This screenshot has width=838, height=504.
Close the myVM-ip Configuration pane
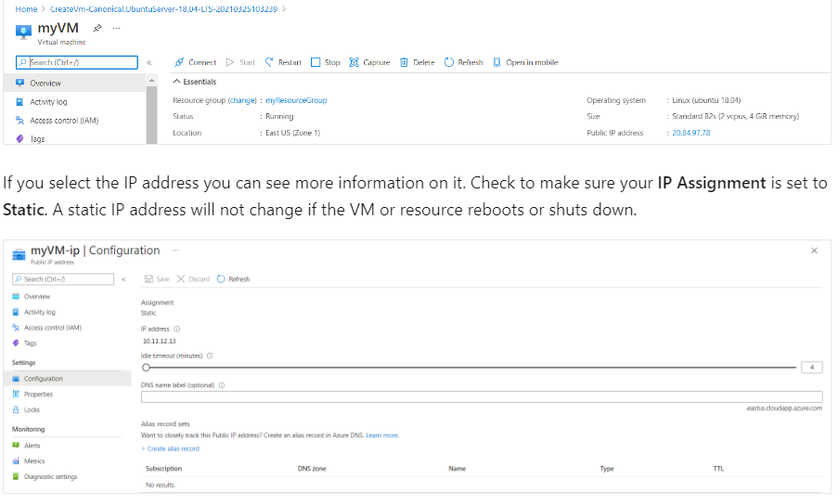(814, 251)
